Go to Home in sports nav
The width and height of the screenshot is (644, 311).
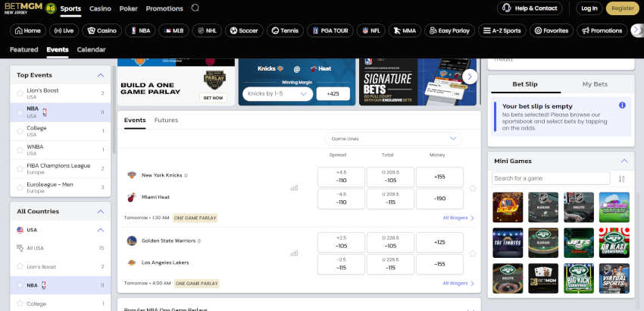pyautogui.click(x=28, y=30)
